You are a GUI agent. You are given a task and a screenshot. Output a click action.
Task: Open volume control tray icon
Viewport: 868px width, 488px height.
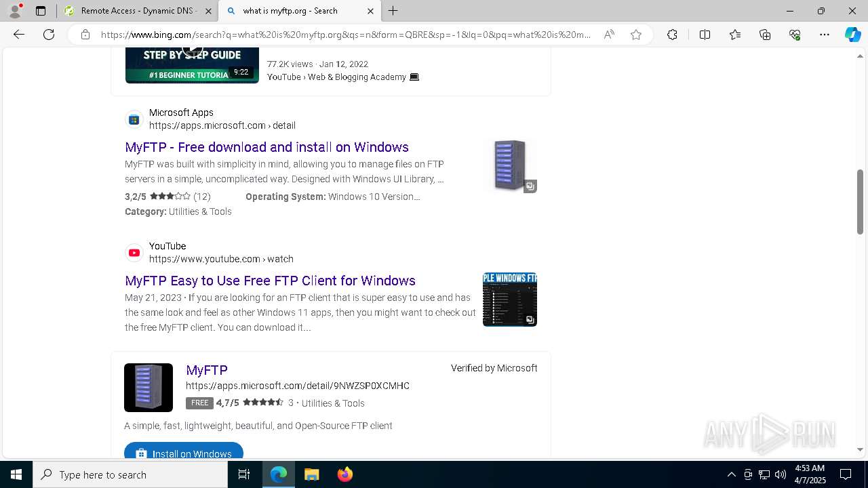coord(781,474)
